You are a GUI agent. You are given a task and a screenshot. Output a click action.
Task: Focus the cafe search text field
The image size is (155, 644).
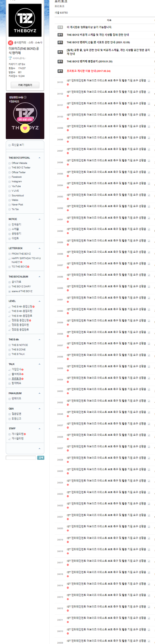[x=21, y=458]
